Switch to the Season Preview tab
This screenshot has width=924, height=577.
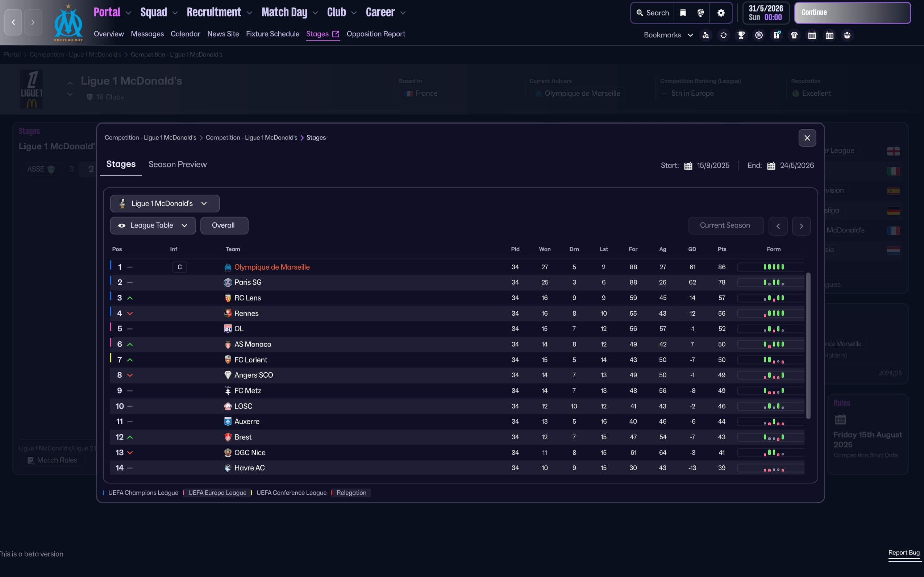pyautogui.click(x=178, y=165)
